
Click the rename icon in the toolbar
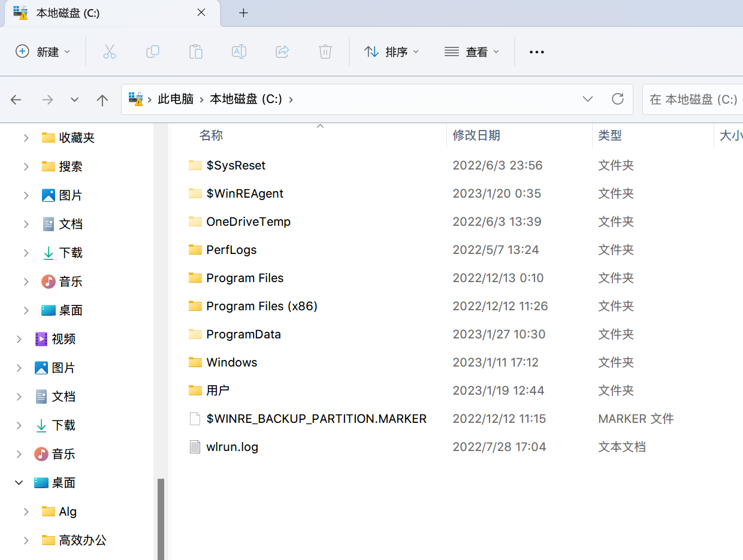pos(239,52)
